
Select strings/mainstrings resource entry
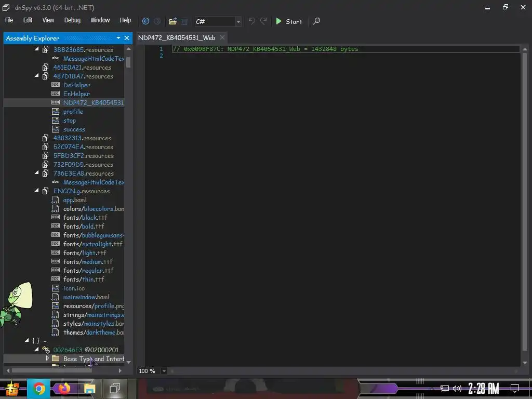[x=94, y=314]
